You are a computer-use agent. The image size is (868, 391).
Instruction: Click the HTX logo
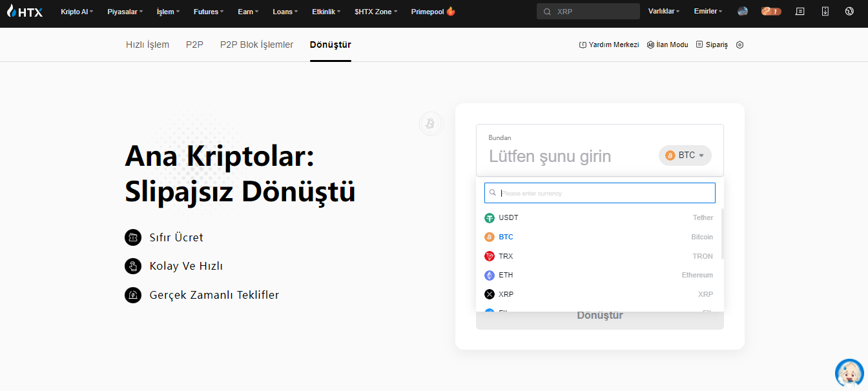[25, 11]
